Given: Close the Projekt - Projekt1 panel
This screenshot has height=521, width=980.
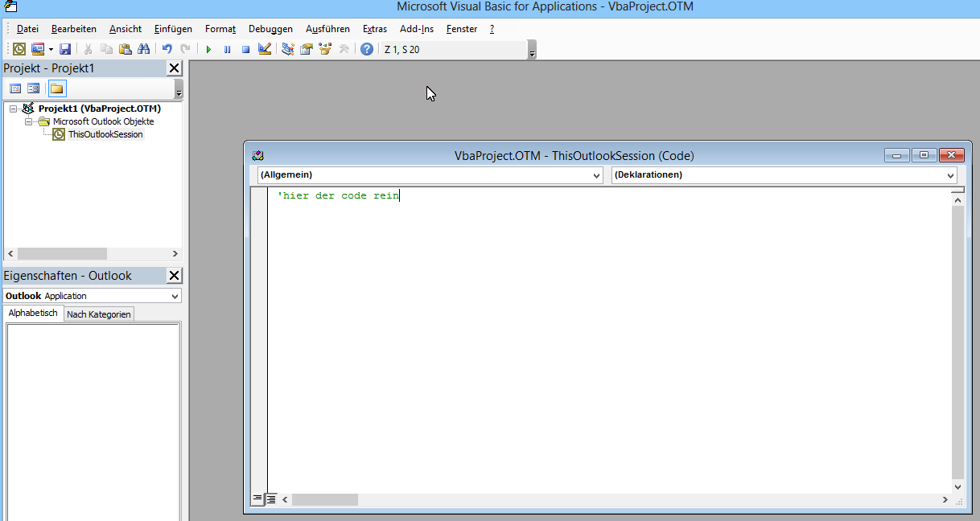Looking at the screenshot, I should coord(174,68).
